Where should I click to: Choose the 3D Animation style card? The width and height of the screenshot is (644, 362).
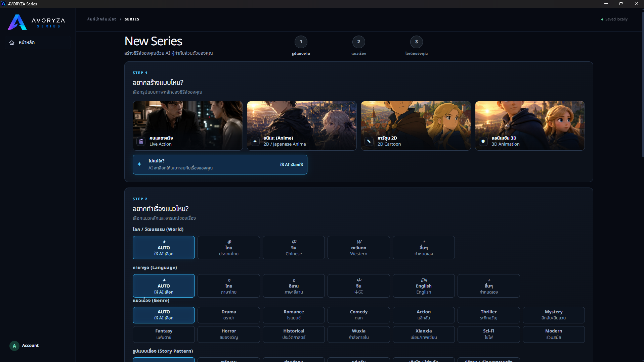[x=530, y=126]
